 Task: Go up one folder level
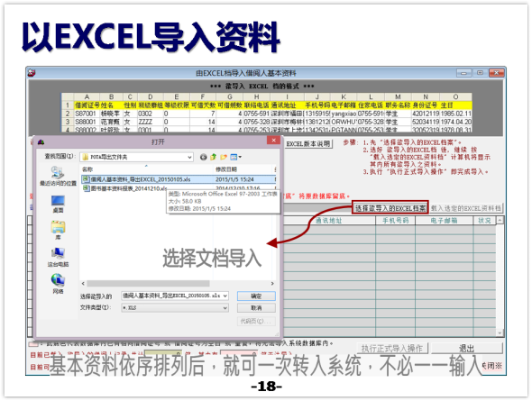214,157
